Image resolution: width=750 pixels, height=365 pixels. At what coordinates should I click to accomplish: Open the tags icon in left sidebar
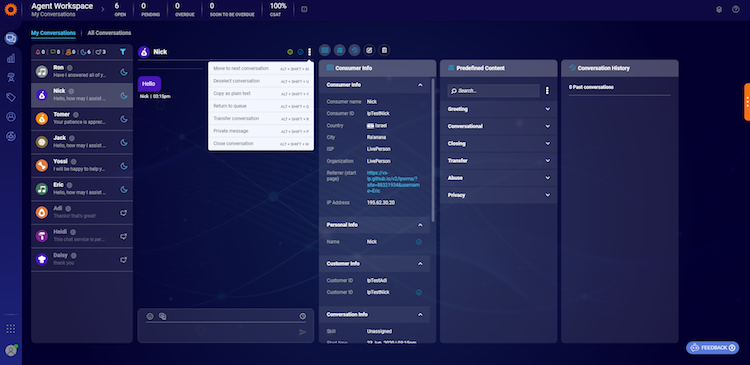pos(11,97)
